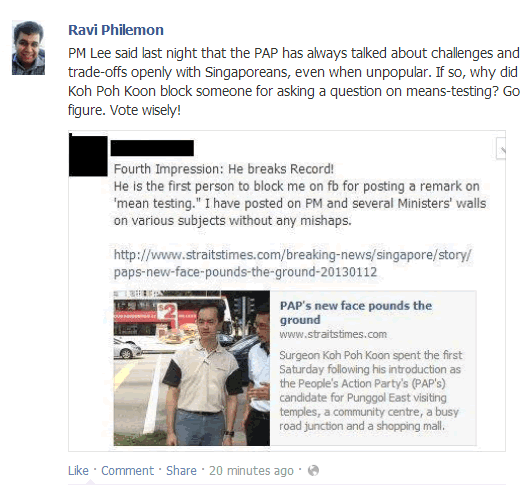Open the '20 minutes ago' timestamp
The height and width of the screenshot is (485, 528).
[251, 471]
